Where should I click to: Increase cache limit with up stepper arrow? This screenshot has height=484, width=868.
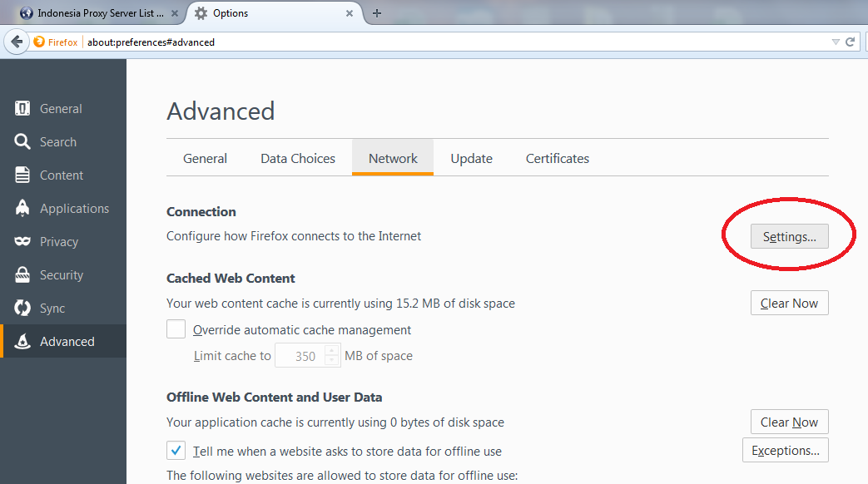pyautogui.click(x=332, y=351)
